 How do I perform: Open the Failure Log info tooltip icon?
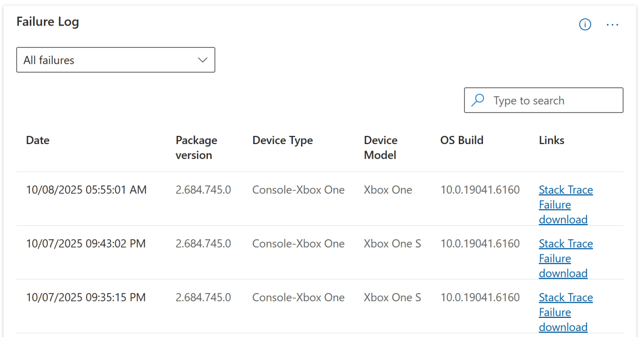click(585, 24)
